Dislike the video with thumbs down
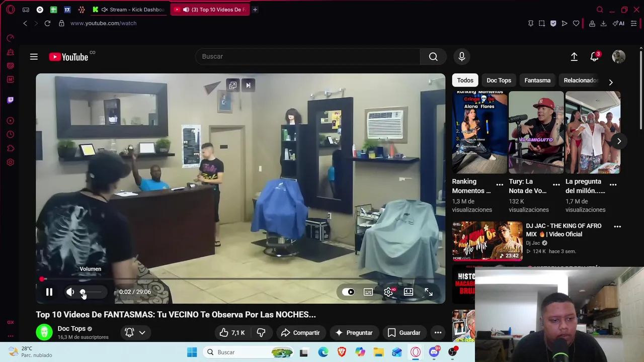 coord(261,332)
